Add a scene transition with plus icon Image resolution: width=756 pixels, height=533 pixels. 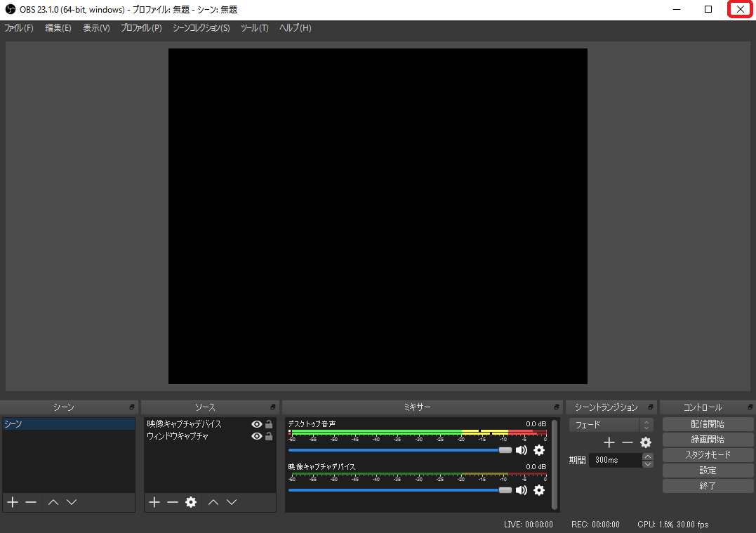coord(609,442)
